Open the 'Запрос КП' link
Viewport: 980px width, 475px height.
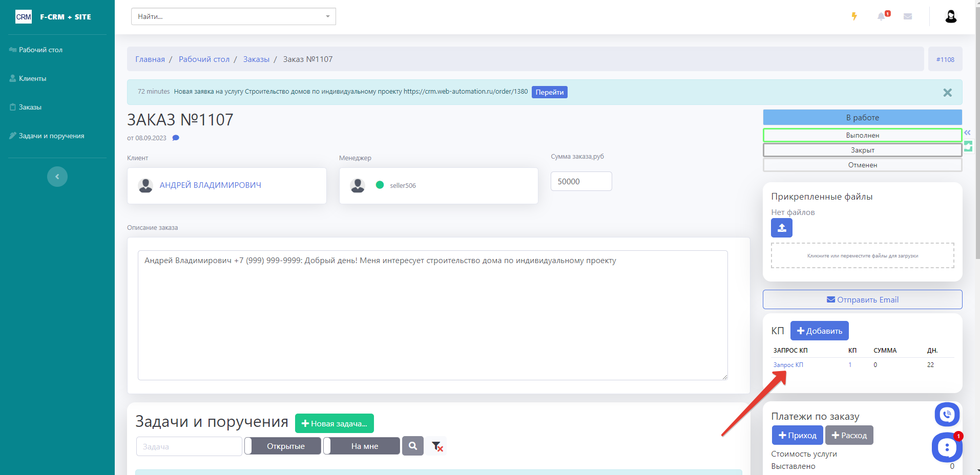click(788, 365)
